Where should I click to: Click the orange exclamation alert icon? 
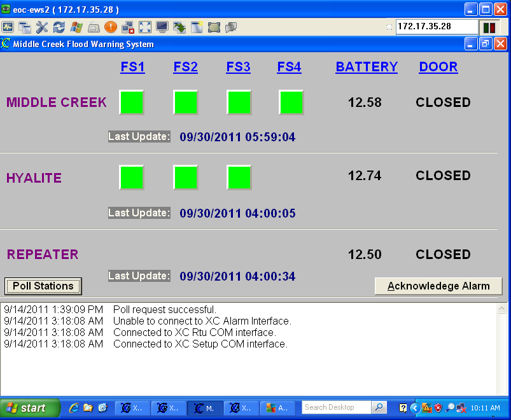point(110,27)
